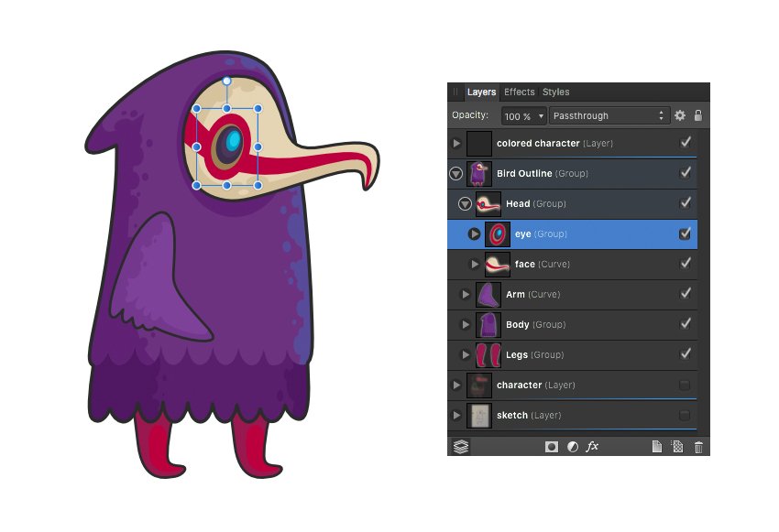
Task: Select the Bird Outline (Group) row
Action: pyautogui.click(x=572, y=174)
